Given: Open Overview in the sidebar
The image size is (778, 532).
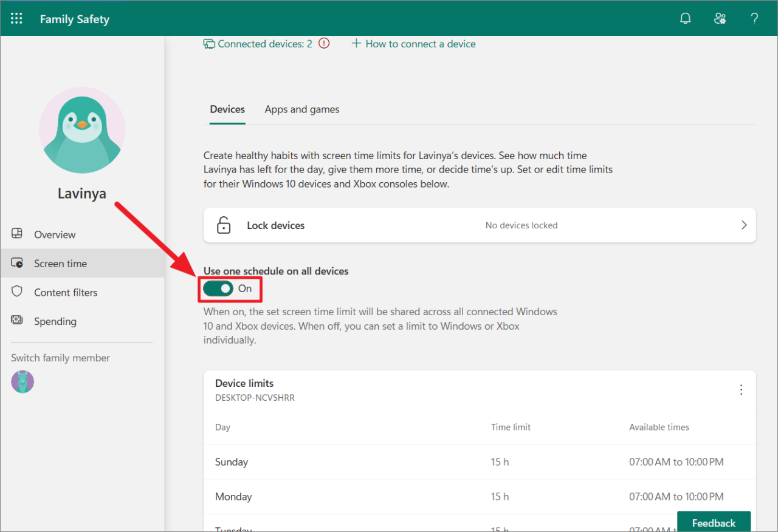Looking at the screenshot, I should pos(82,234).
